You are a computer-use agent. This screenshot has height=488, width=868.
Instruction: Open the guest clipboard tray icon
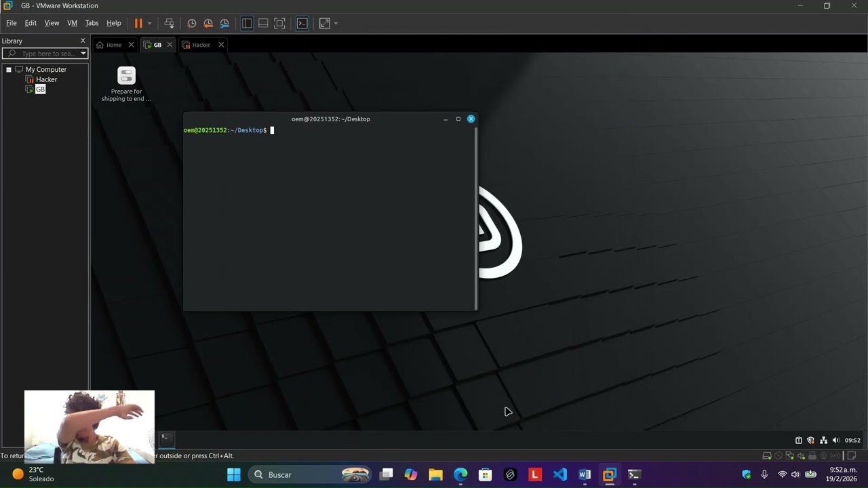click(798, 440)
